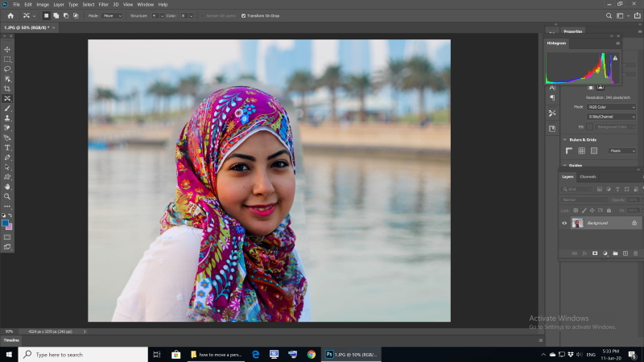
Task: Open the RGB Color mode dropdown
Action: pyautogui.click(x=611, y=107)
